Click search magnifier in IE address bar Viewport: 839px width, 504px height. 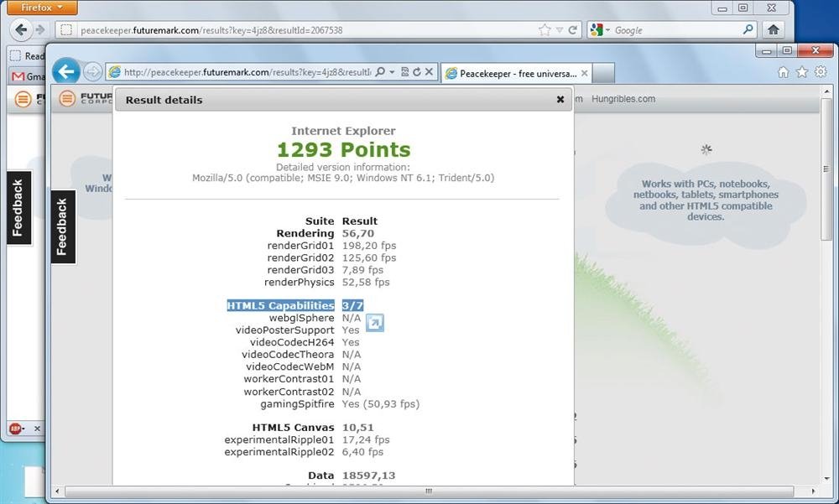coord(380,71)
